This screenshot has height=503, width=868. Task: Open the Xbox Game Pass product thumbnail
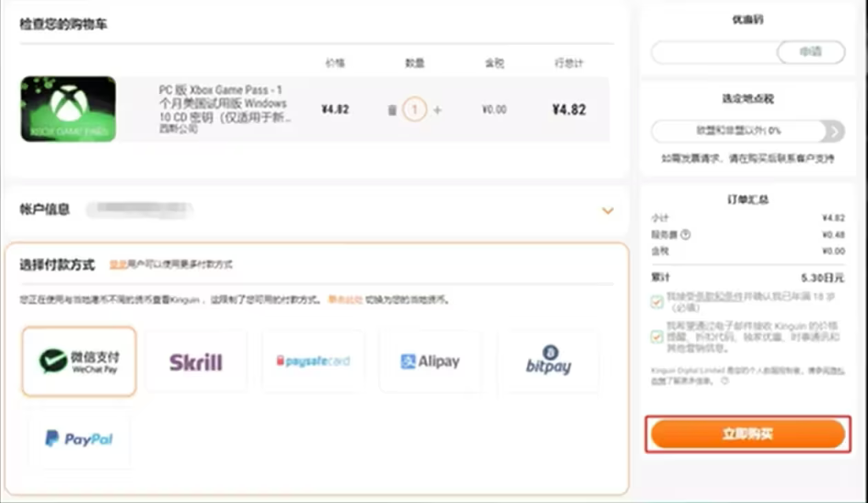pos(68,109)
